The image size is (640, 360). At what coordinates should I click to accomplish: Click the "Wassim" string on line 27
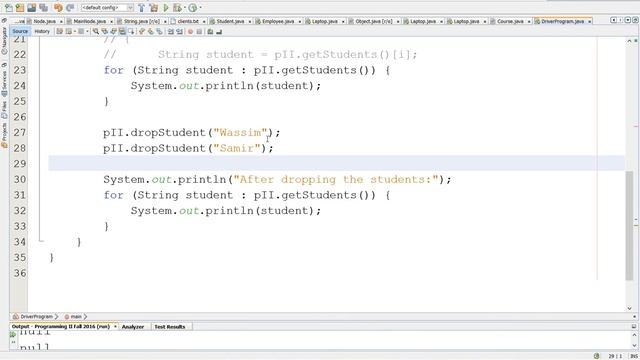coord(240,132)
